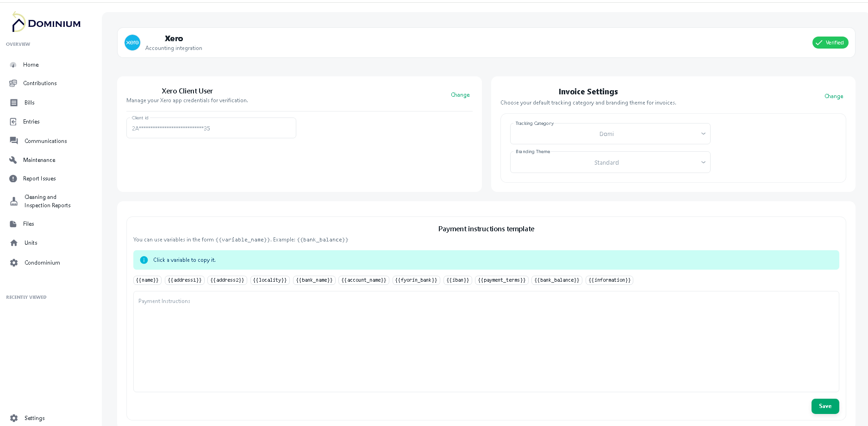
Task: Copy the {{bank_balance}} variable chip
Action: (556, 280)
